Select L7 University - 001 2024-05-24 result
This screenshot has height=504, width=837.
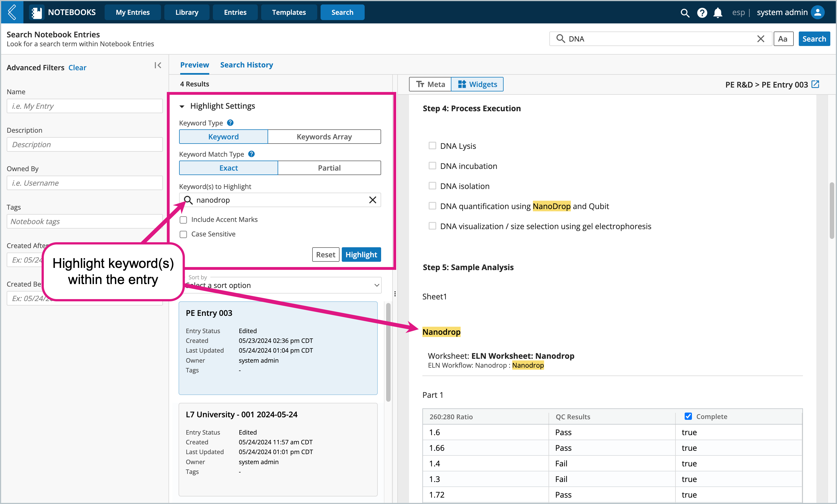(278, 450)
